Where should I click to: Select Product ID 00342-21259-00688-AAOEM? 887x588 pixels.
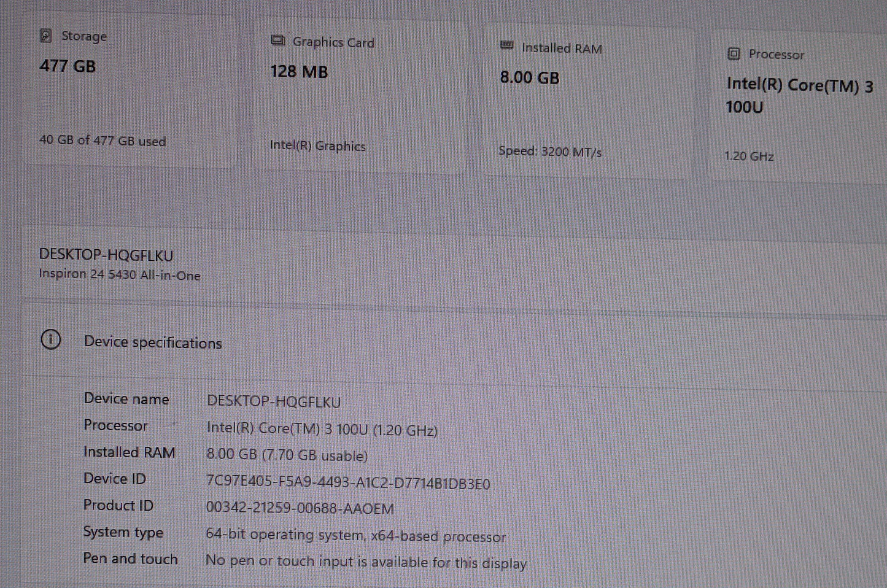(x=300, y=509)
